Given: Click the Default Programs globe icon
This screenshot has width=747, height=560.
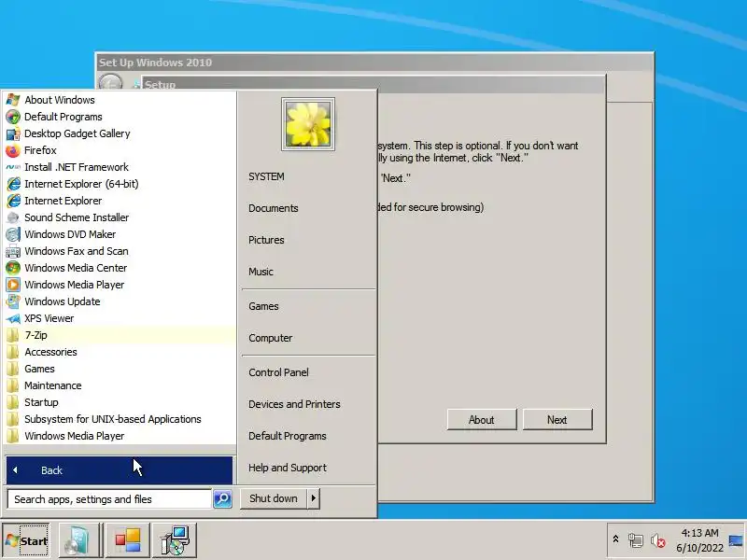Looking at the screenshot, I should tap(13, 117).
